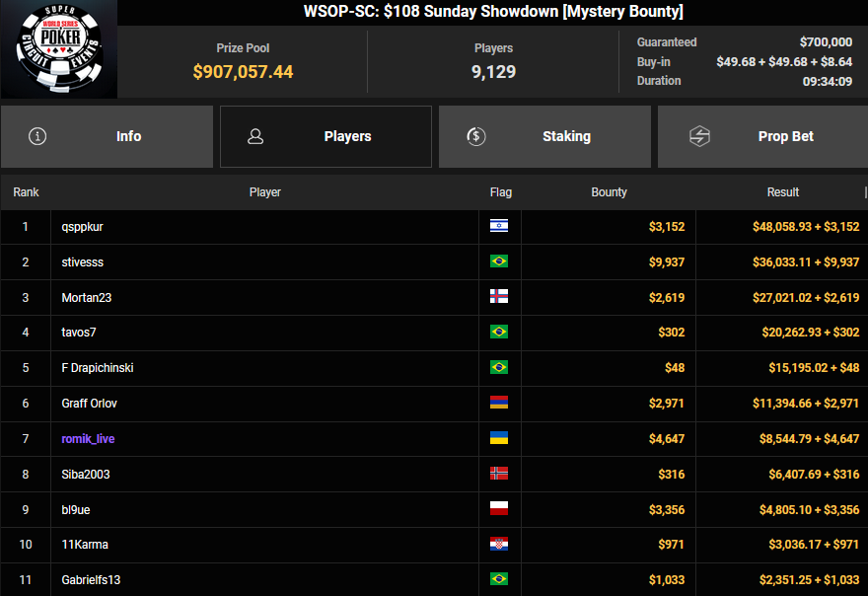
Task: Switch to the Staking tab
Action: [x=544, y=136]
